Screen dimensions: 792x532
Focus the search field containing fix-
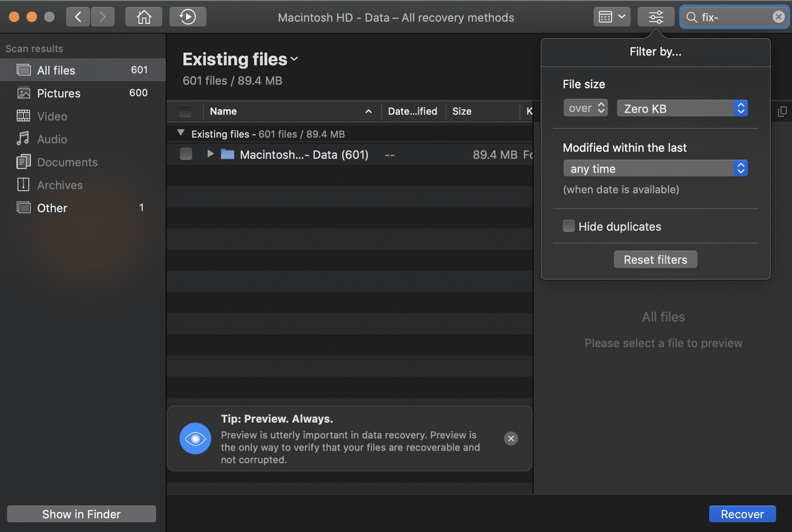click(735, 17)
